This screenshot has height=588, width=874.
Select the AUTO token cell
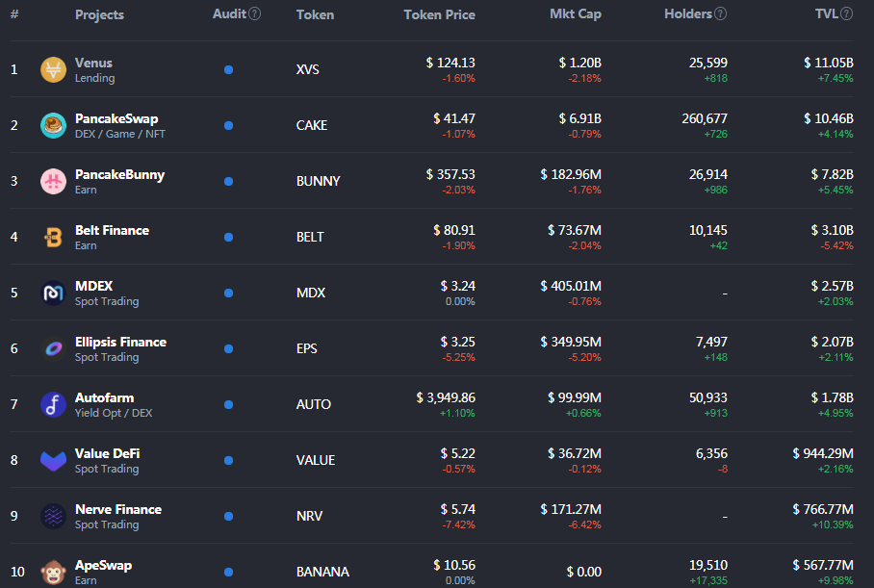314,404
